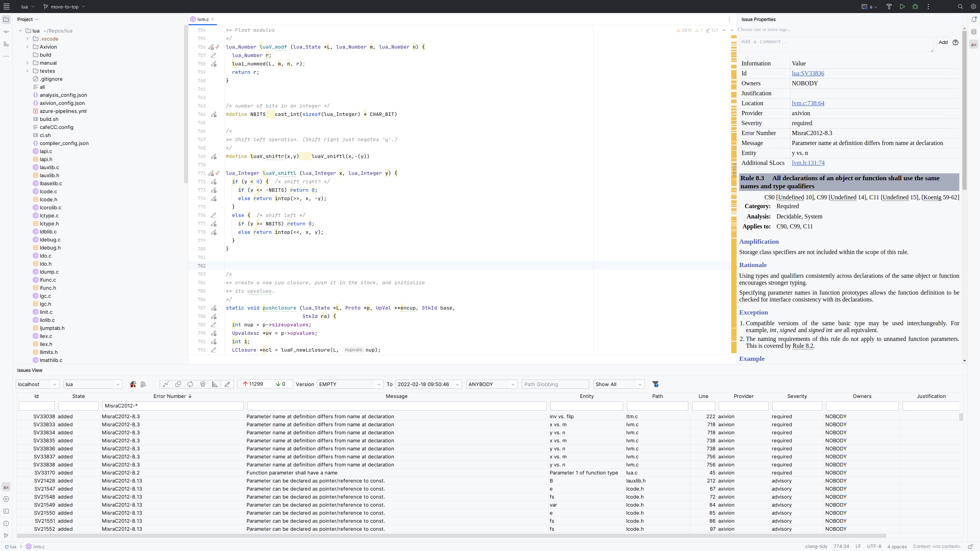Open the Project view selector header

28,20
